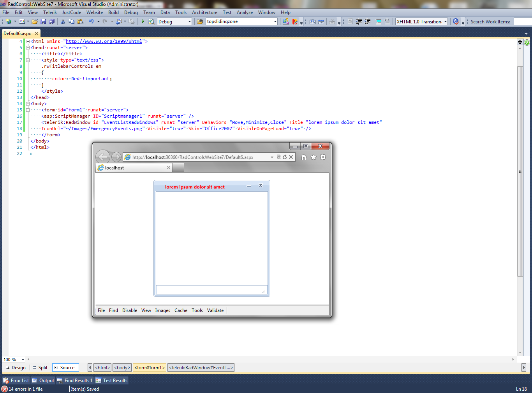The height and width of the screenshot is (393, 532).
Task: Start debugging with the green play icon
Action: pyautogui.click(x=143, y=21)
